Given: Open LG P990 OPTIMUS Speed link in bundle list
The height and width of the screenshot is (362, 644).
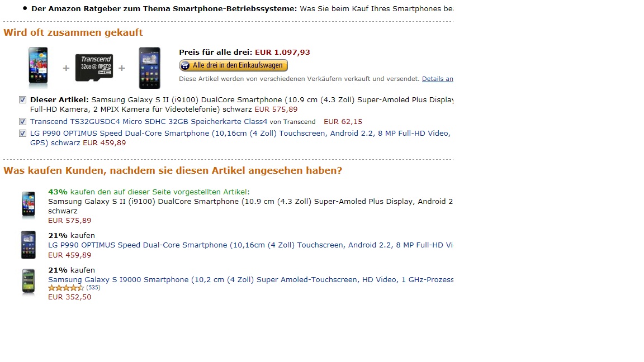Looking at the screenshot, I should tap(240, 138).
